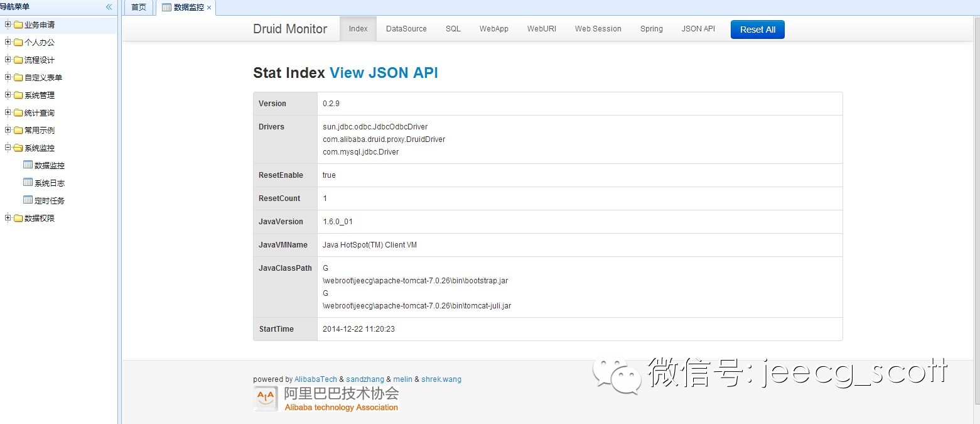Click the page vertical scrollbar
The image size is (980, 424).
(976, 212)
